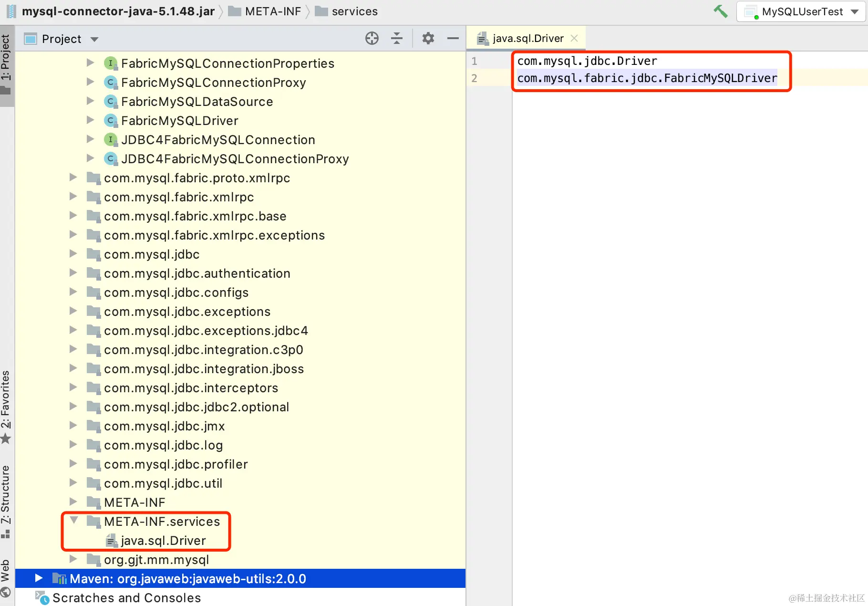Image resolution: width=868 pixels, height=606 pixels.
Task: Expand com.mysql.fabric.proto.xmlrpc package
Action: tap(73, 178)
